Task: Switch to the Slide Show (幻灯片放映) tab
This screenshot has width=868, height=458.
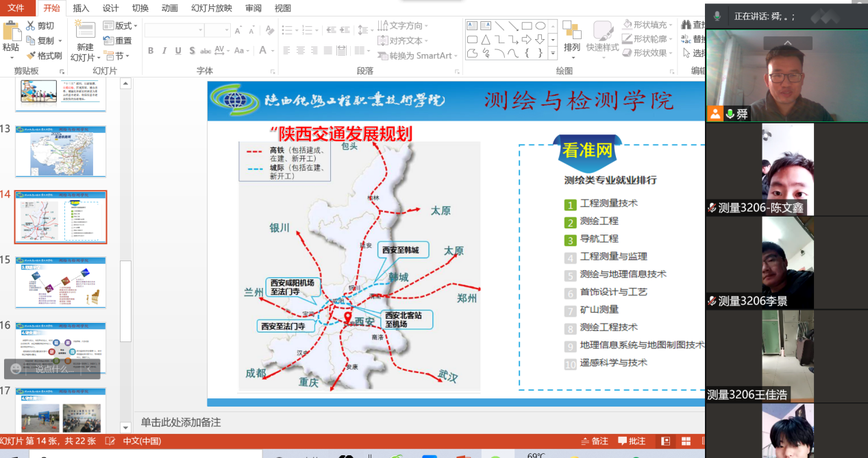Action: [211, 8]
